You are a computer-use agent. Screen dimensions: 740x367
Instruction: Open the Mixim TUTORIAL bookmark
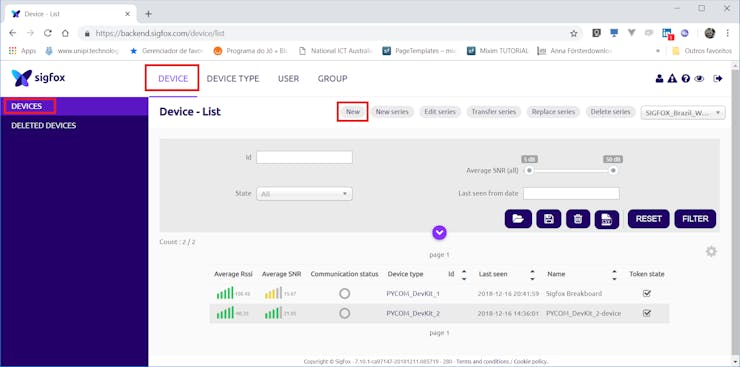[x=498, y=50]
